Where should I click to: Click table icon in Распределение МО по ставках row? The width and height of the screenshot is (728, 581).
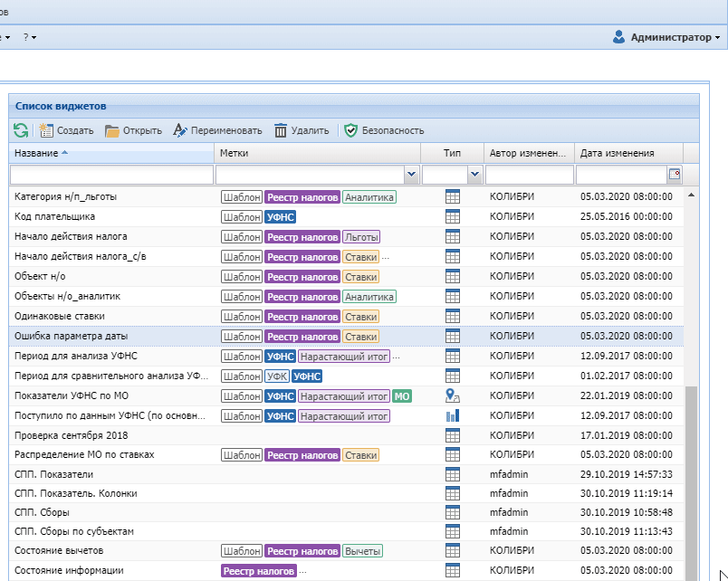pyautogui.click(x=452, y=455)
